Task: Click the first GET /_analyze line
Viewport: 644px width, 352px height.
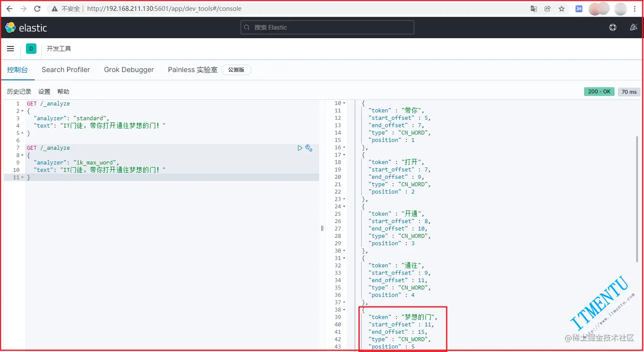Action: click(x=48, y=104)
